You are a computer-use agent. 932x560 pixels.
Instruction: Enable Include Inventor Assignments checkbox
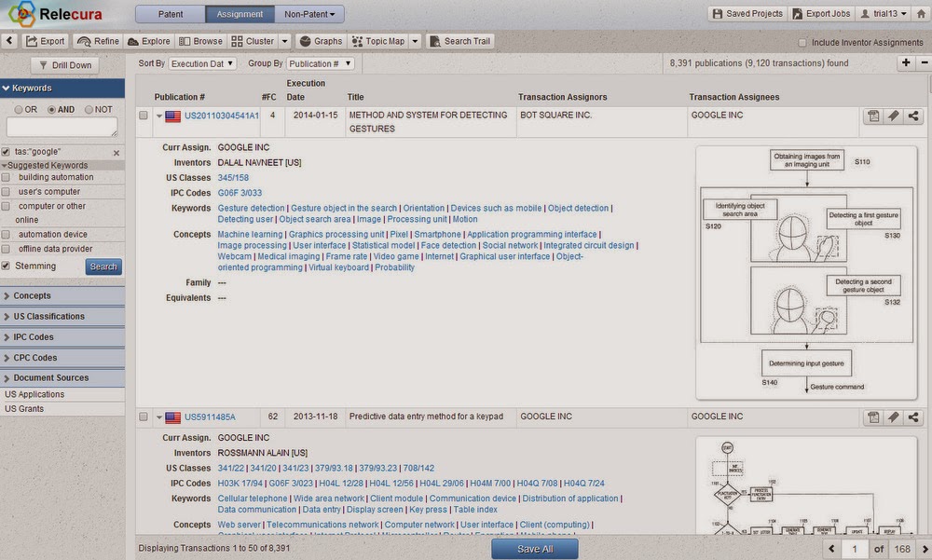(x=802, y=43)
